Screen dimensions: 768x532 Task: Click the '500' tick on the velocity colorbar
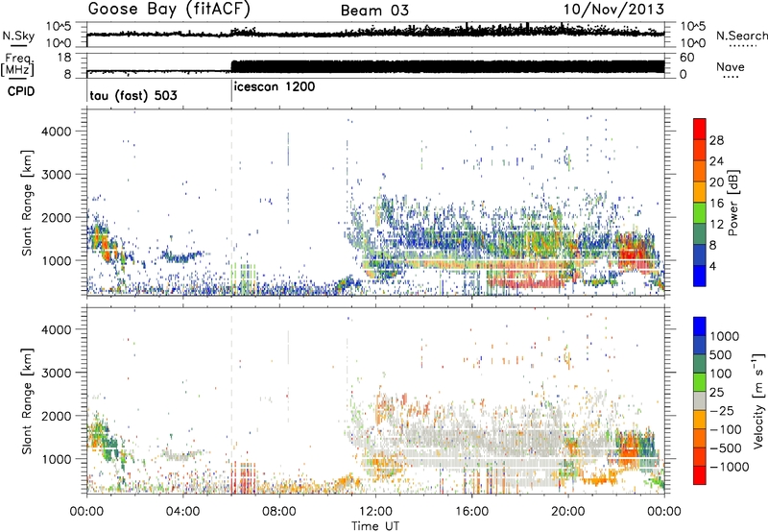coord(721,355)
